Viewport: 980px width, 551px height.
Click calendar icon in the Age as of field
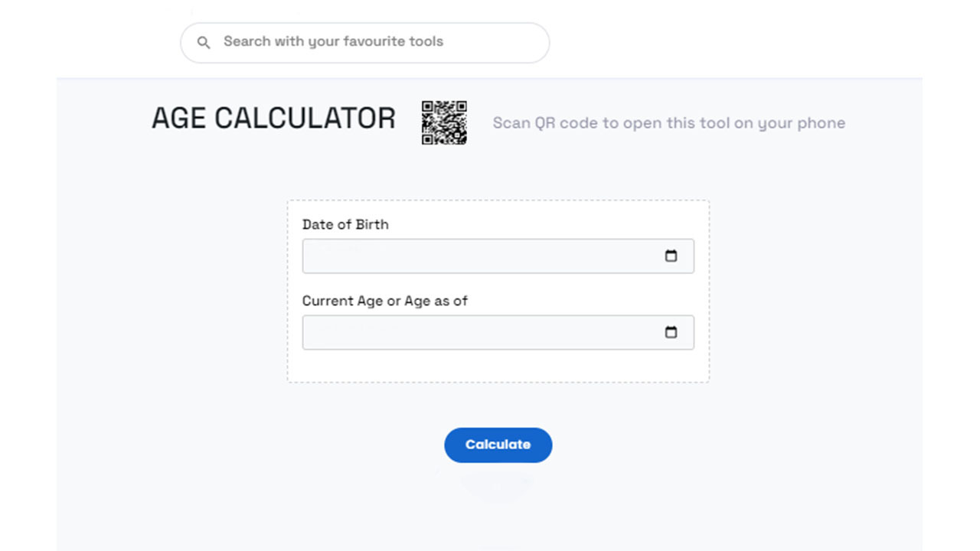(671, 333)
